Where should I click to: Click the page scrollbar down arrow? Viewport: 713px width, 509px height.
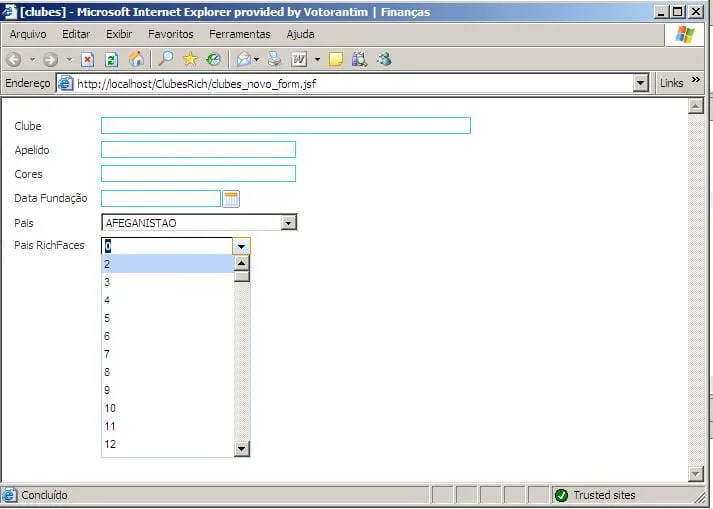(696, 474)
